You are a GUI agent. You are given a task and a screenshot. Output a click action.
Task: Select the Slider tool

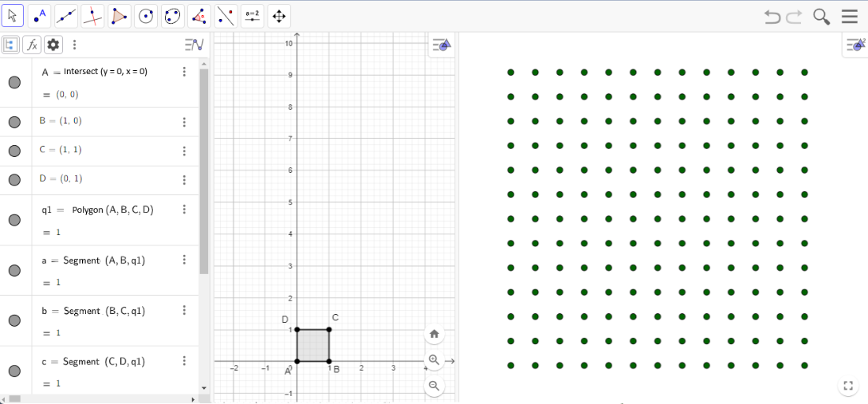[x=253, y=16]
